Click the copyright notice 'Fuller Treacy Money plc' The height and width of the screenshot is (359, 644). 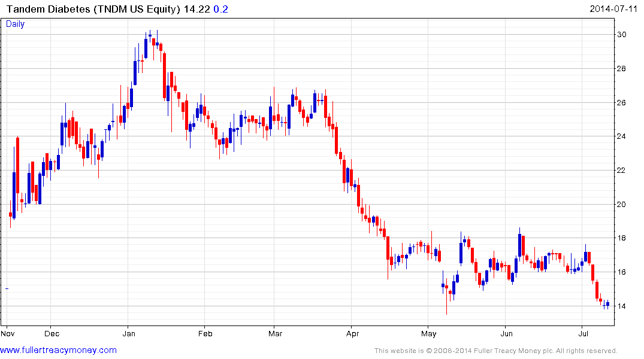click(x=513, y=351)
